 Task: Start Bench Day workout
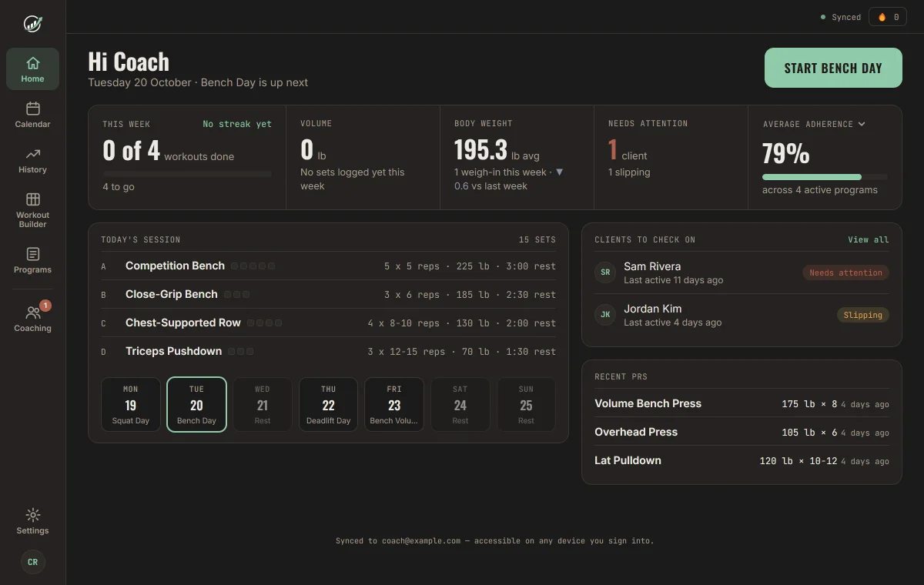point(833,68)
